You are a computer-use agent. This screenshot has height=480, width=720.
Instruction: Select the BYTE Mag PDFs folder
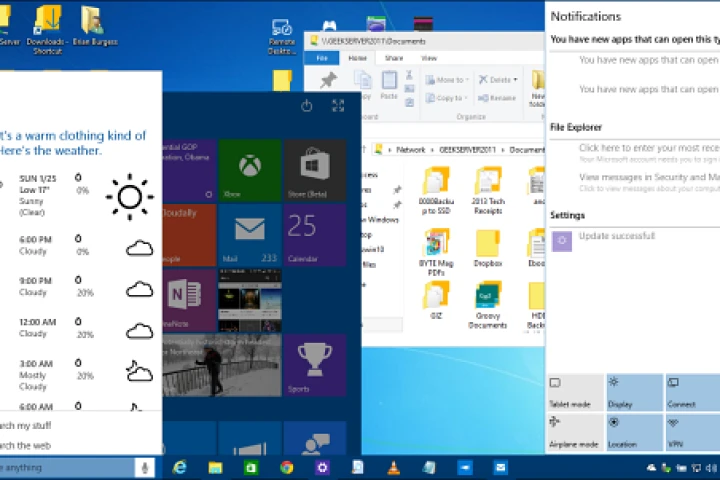click(436, 253)
